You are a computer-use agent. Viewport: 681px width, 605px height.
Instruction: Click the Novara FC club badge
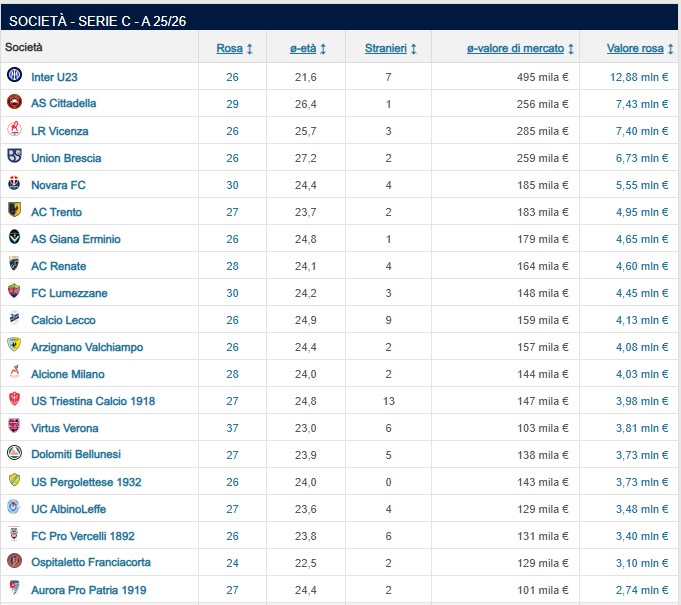(14, 184)
